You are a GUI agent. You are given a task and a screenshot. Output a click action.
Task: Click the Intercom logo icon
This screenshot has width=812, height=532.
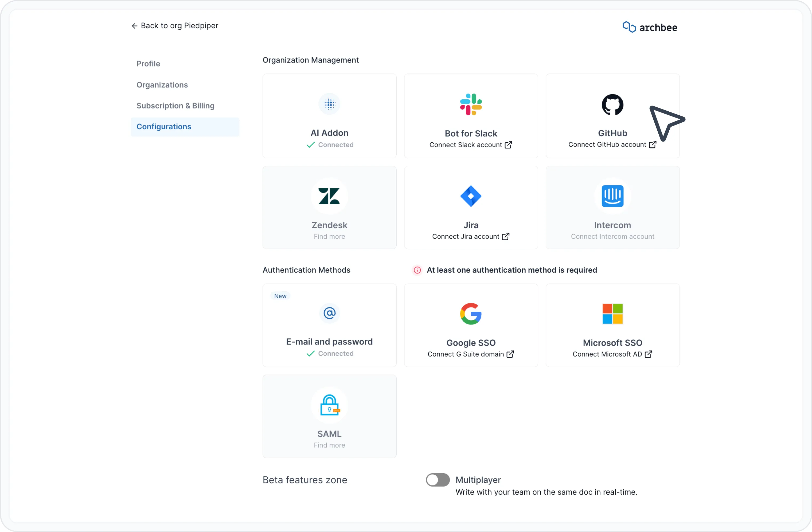coord(612,196)
